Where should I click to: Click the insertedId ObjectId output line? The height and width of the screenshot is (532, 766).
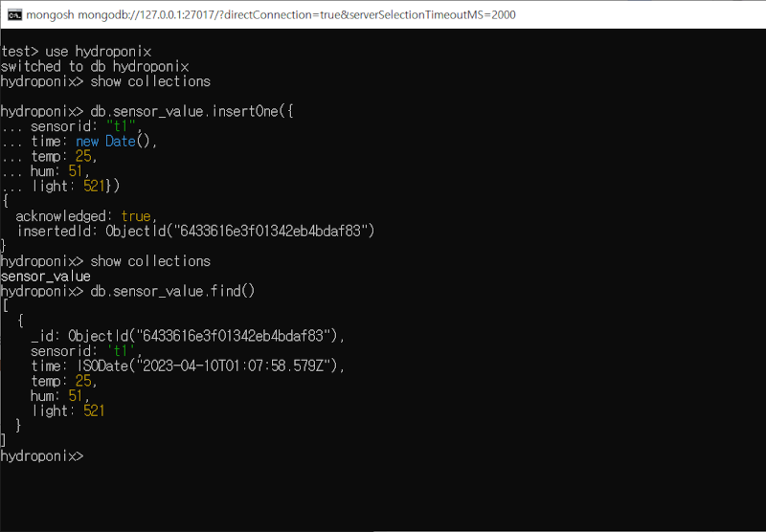point(195,231)
